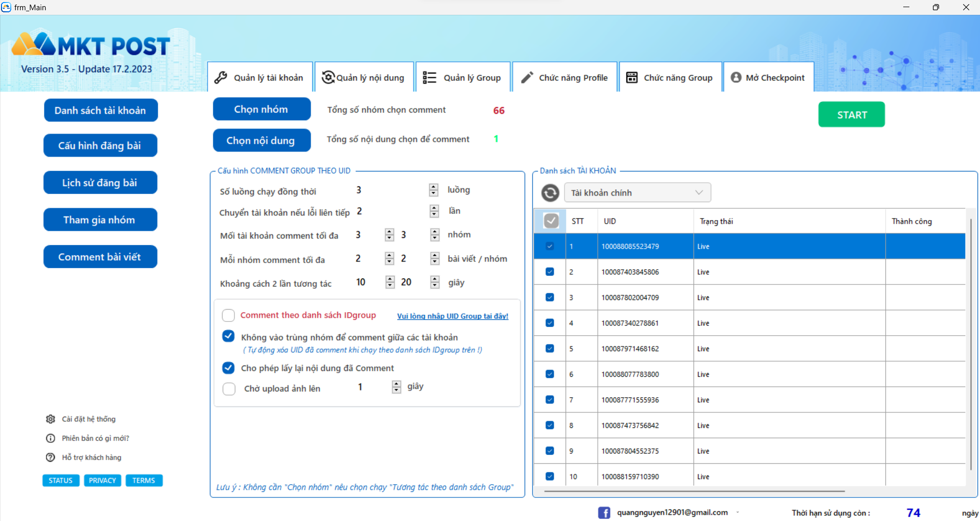Toggle the select-all accounts header checkbox
The width and height of the screenshot is (980, 521).
pos(551,221)
